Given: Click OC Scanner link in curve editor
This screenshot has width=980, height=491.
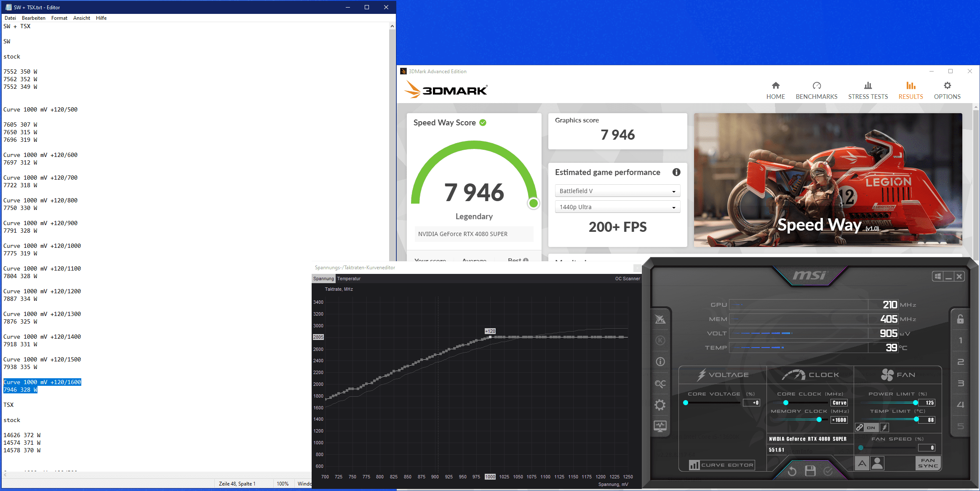Looking at the screenshot, I should coord(628,279).
